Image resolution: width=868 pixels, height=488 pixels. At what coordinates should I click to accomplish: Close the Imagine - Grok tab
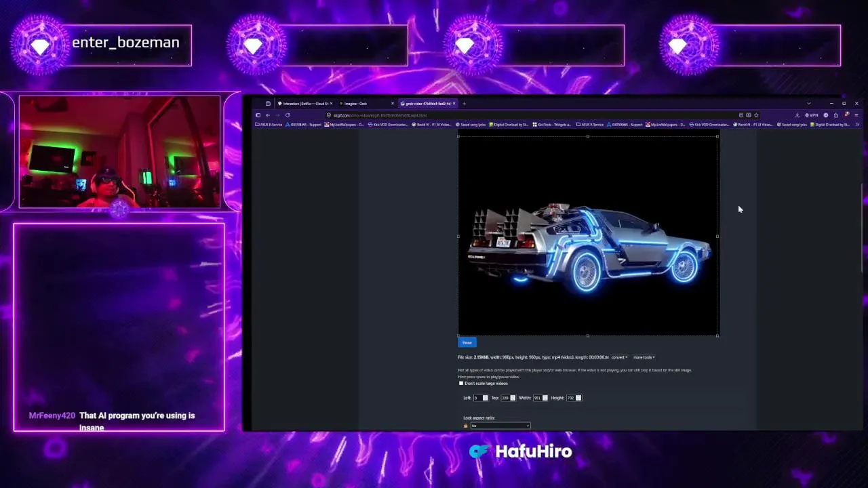click(x=393, y=104)
